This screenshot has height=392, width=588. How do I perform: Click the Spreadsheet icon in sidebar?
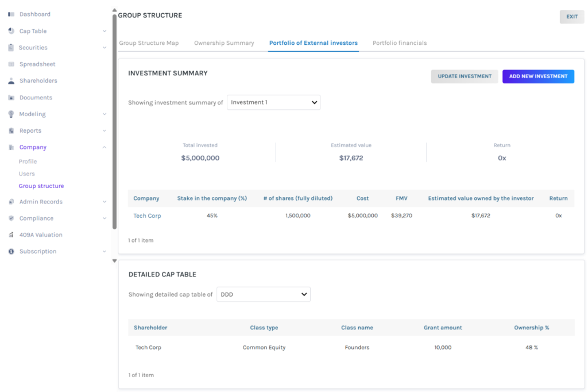pyautogui.click(x=11, y=64)
